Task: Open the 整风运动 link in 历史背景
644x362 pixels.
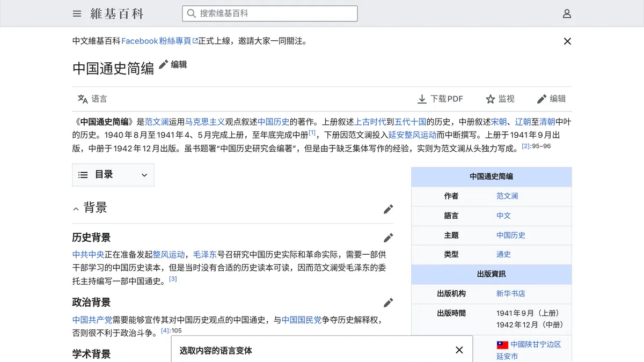Action: [x=169, y=254]
